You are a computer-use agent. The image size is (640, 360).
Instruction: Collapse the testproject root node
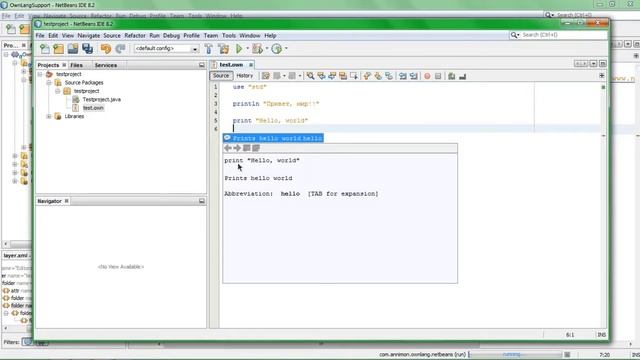click(40, 74)
